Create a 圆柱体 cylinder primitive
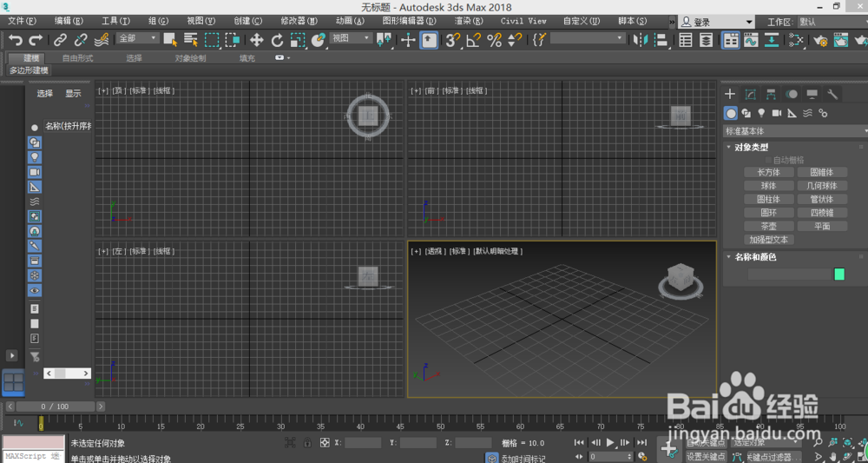This screenshot has width=868, height=463. [768, 199]
